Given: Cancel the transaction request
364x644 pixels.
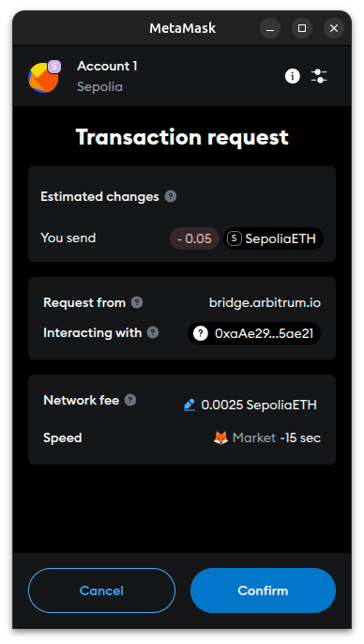Looking at the screenshot, I should point(101,590).
